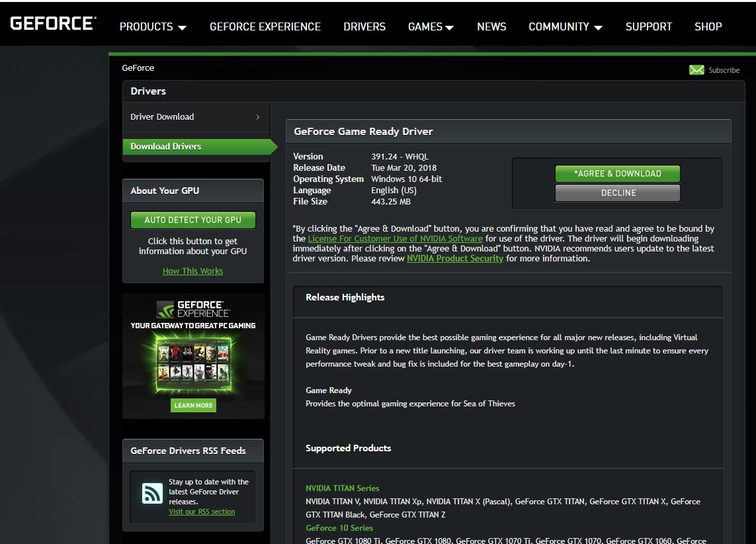Viewport: 756px width, 544px height.
Task: Click Auto Detect Your GPU button
Action: tap(193, 220)
